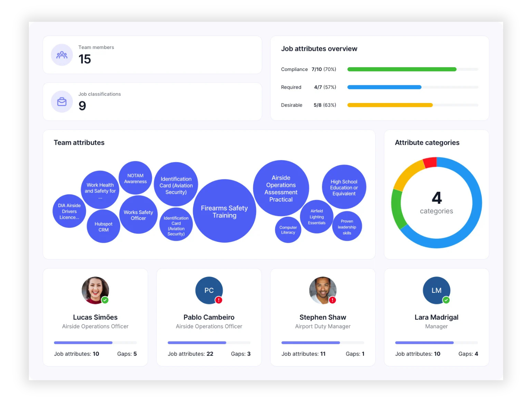Select Airside Operations Assessment Practical bubble

pyautogui.click(x=281, y=188)
